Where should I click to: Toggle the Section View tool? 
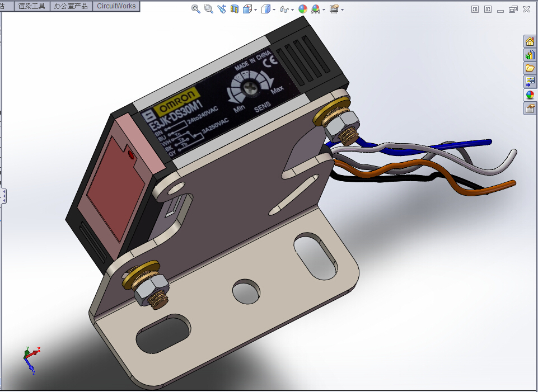click(235, 9)
